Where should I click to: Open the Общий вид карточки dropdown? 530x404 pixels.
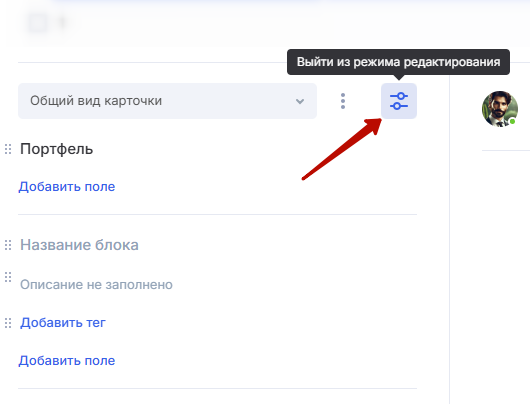(x=167, y=101)
